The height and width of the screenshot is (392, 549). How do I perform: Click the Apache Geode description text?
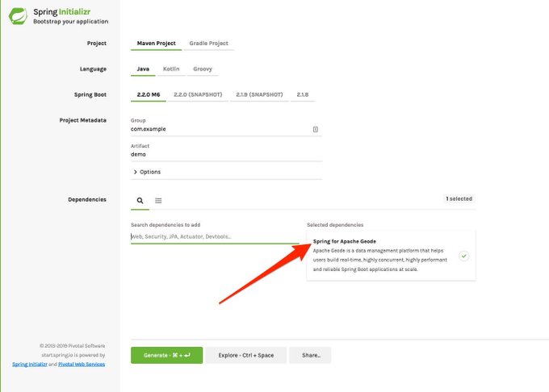[x=380, y=260]
